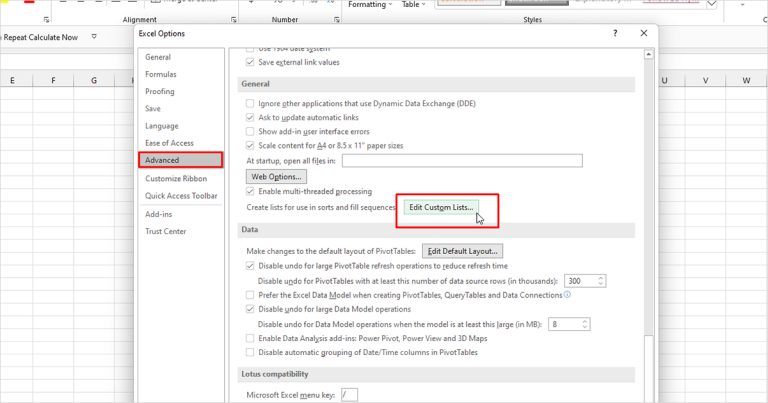Check Disable automatic grouping of Date/Time columns
Screen dimensions: 768x403
[x=250, y=353]
